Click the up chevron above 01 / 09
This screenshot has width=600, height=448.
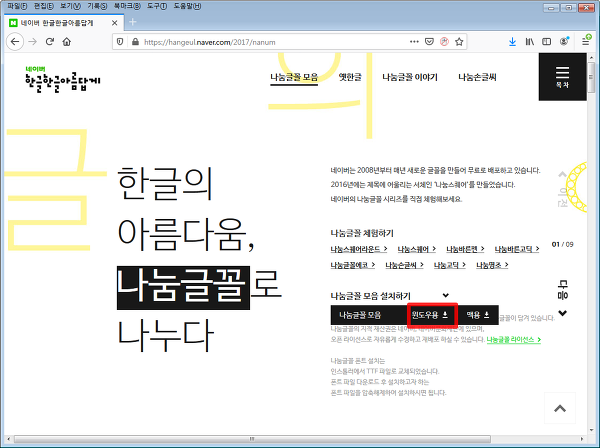pos(562,174)
